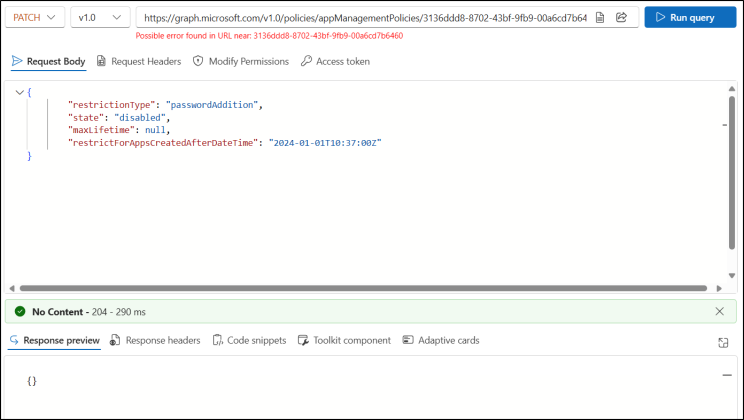This screenshot has height=420, width=744.
Task: Click the editor scroll up arrow
Action: click(x=732, y=89)
